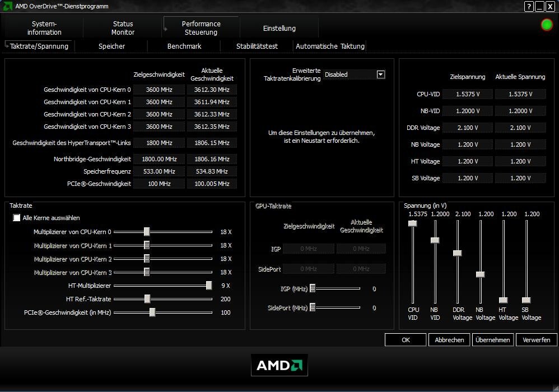The height and width of the screenshot is (392, 559).
Task: Click the OK button
Action: tap(406, 339)
